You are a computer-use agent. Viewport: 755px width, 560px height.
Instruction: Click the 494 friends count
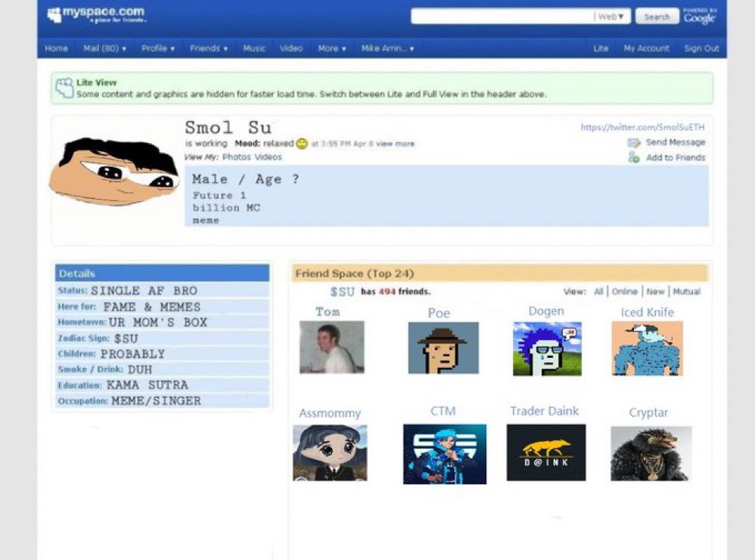point(387,291)
